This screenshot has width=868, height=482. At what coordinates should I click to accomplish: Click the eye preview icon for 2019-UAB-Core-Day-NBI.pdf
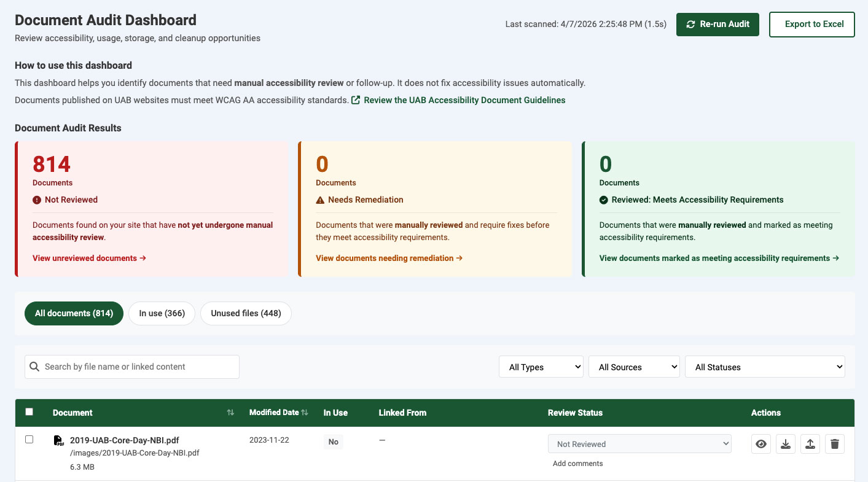[761, 444]
